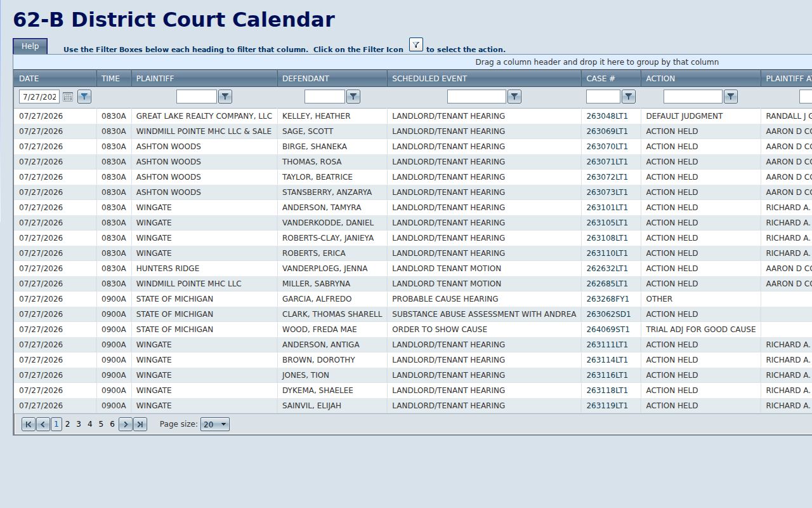The image size is (812, 508).
Task: Open case 263101LT1
Action: click(x=607, y=208)
